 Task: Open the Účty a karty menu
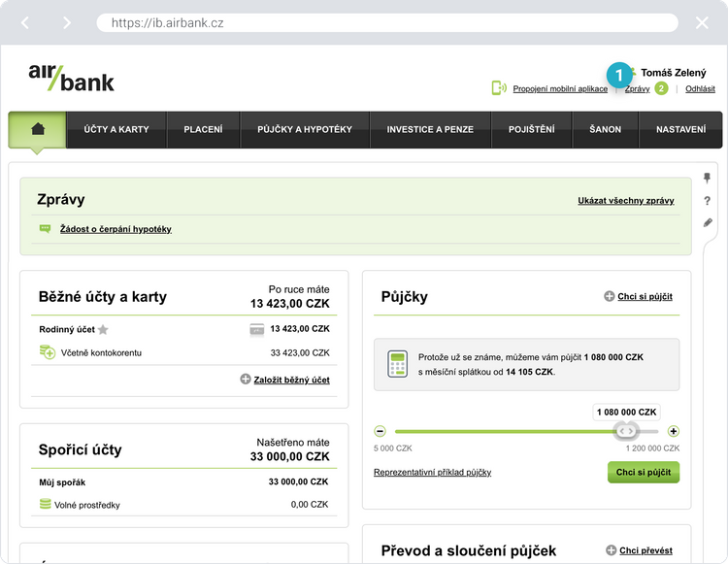coord(116,129)
